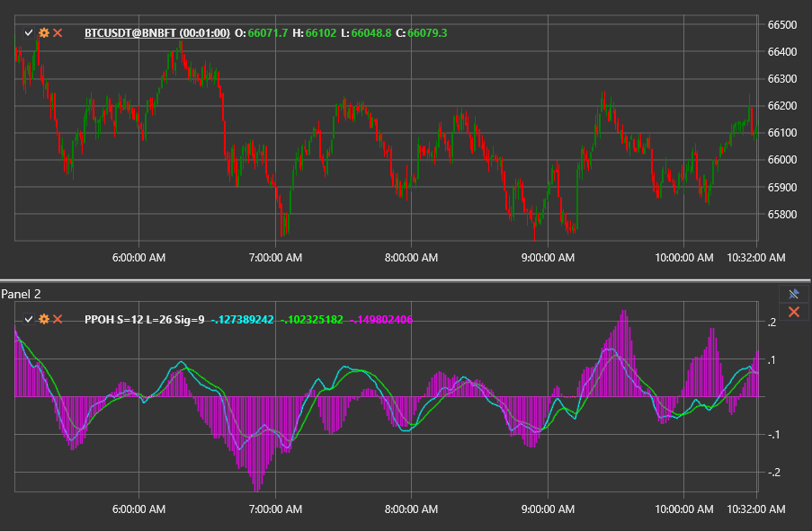Click 7:00:00 AM on the price chart axis
Screen dimensions: 812x531
(x=275, y=257)
